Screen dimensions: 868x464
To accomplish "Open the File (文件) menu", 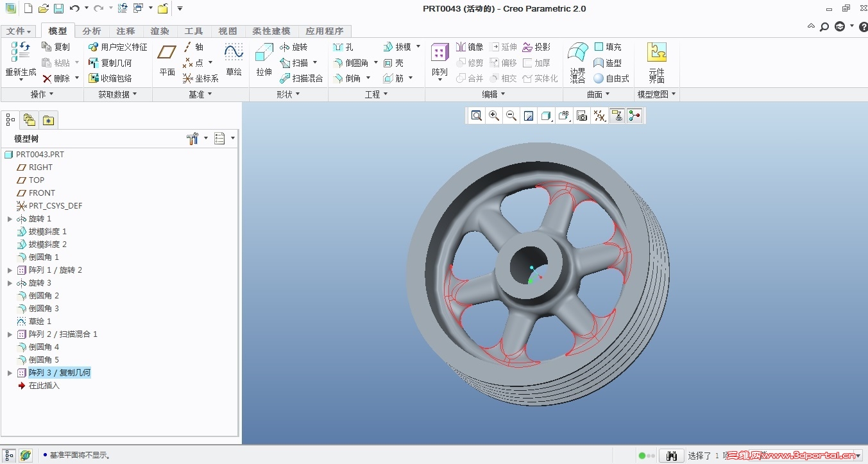I will 19,31.
